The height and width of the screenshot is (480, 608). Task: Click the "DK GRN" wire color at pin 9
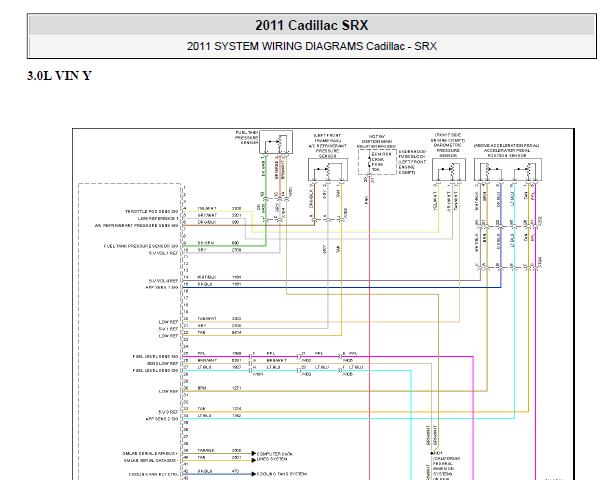(205, 243)
